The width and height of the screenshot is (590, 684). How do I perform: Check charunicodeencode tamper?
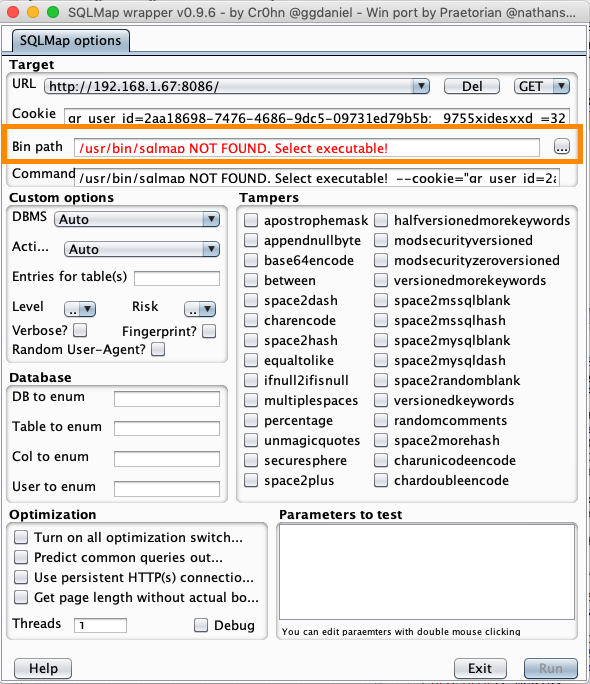381,461
